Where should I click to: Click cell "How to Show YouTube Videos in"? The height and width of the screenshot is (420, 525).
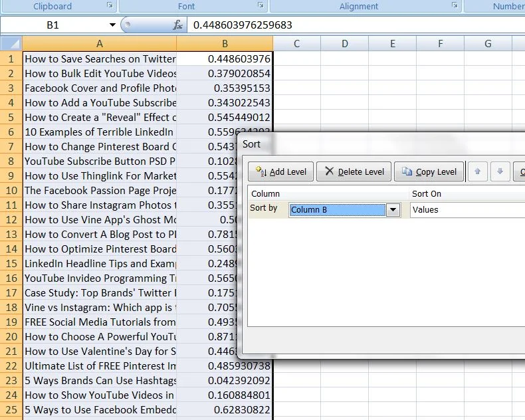pos(100,395)
